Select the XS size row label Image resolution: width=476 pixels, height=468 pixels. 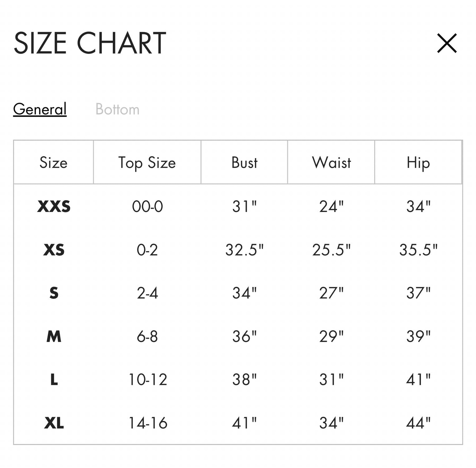tap(54, 250)
